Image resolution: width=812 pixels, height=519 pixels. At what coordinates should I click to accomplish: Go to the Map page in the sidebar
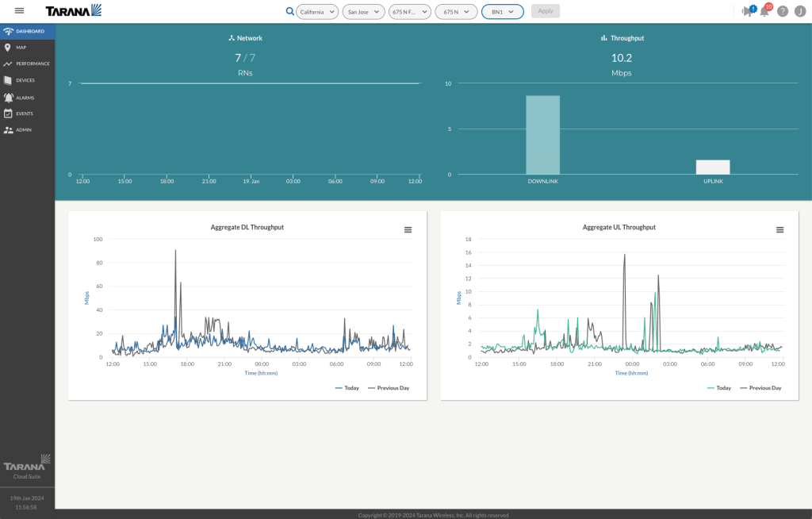(21, 48)
